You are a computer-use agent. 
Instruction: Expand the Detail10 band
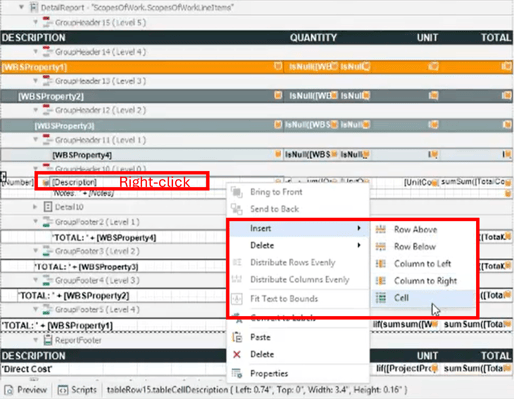coord(35,207)
